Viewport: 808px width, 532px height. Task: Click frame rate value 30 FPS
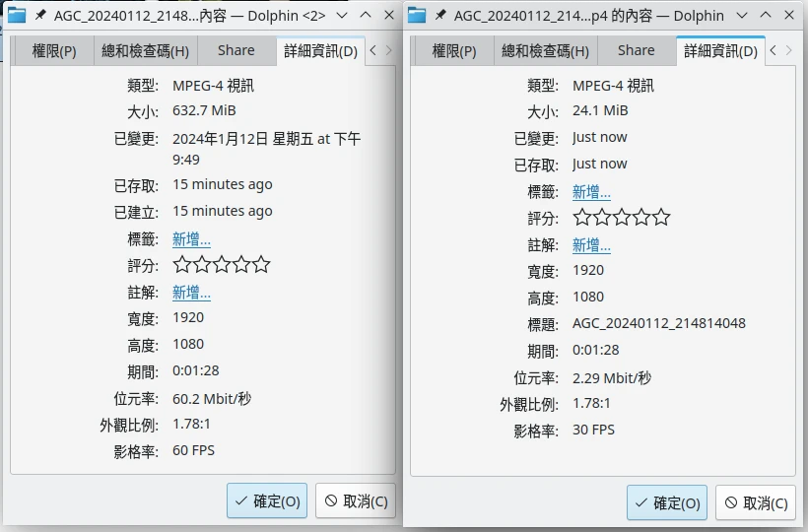[x=593, y=430]
